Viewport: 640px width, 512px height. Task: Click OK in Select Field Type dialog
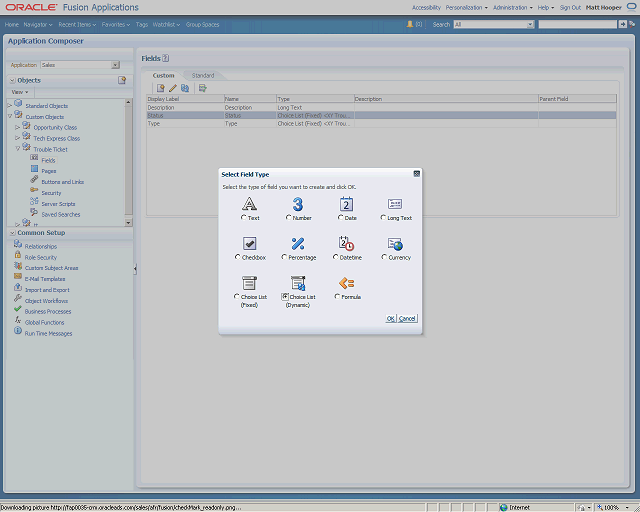tap(390, 318)
